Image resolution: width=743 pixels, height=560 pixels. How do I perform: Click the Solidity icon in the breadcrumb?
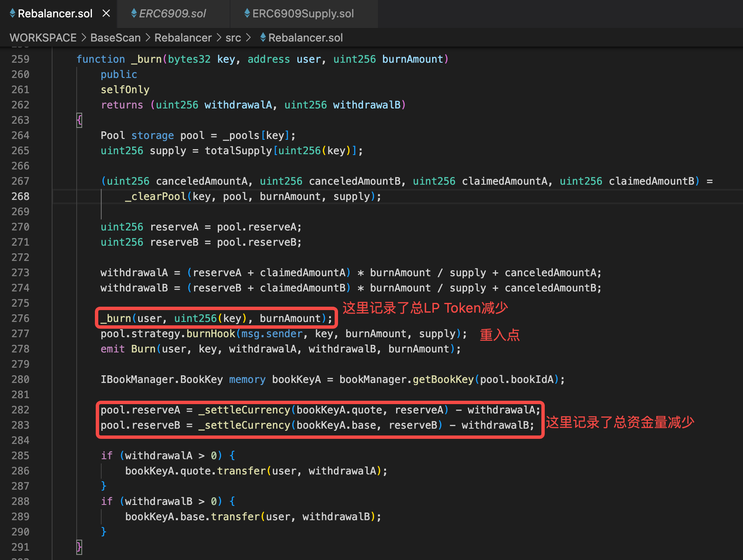[x=263, y=38]
